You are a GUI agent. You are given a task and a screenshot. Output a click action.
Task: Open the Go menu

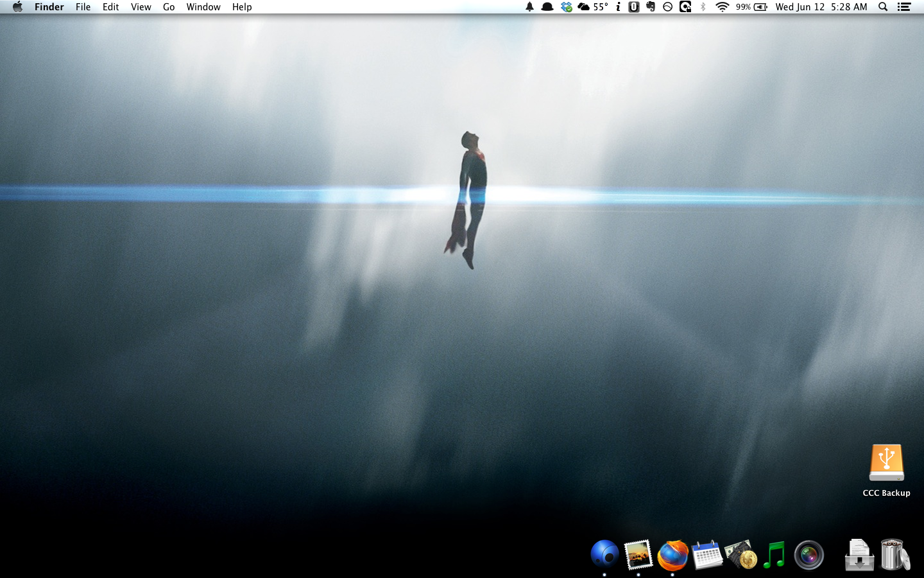click(x=169, y=7)
